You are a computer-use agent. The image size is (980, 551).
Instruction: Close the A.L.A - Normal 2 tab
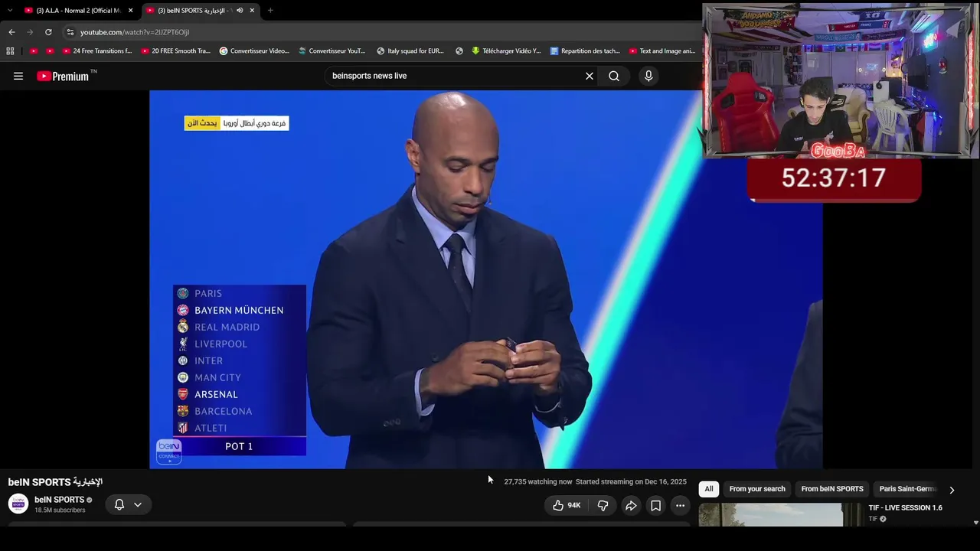point(130,11)
